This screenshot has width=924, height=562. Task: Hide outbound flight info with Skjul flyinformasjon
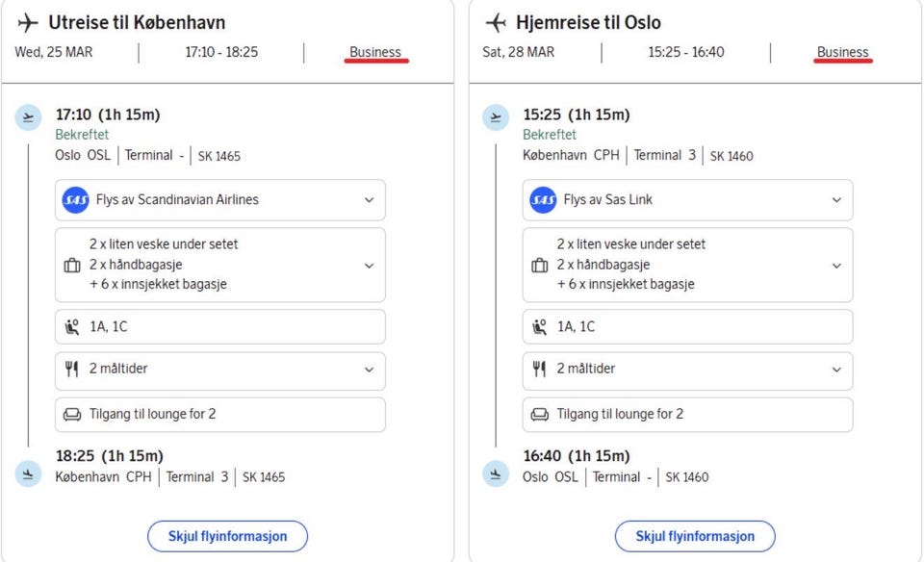click(227, 536)
